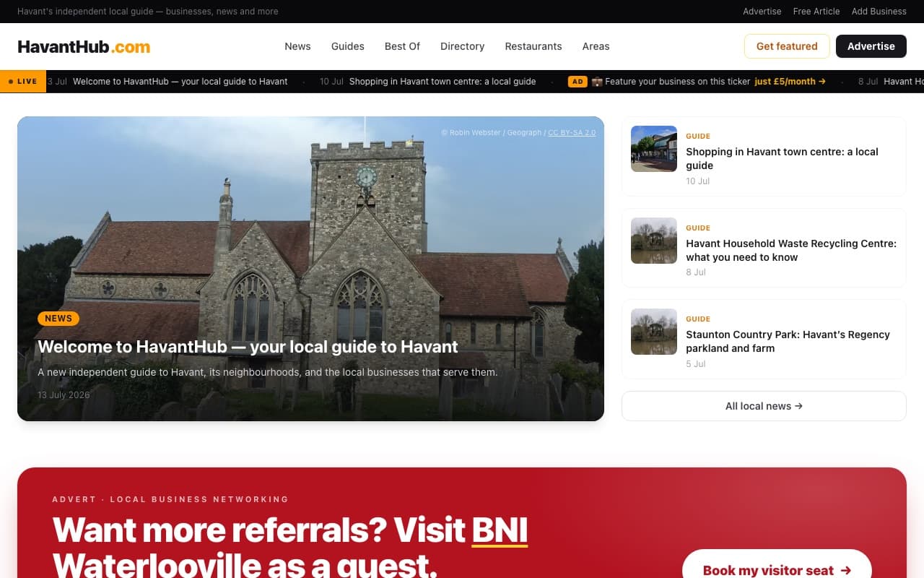
Task: Open the 'just £5/month' ticker link
Action: click(790, 82)
